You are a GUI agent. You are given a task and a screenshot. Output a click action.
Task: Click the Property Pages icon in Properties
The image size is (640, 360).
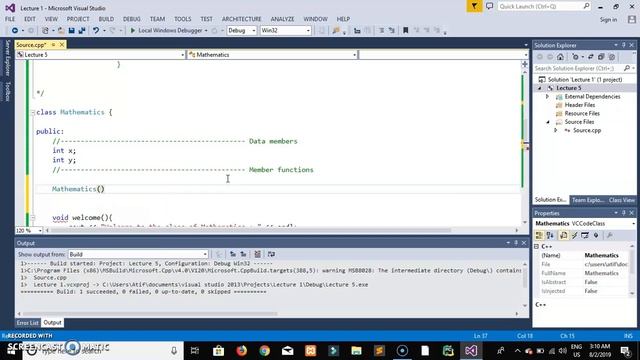coord(609,236)
